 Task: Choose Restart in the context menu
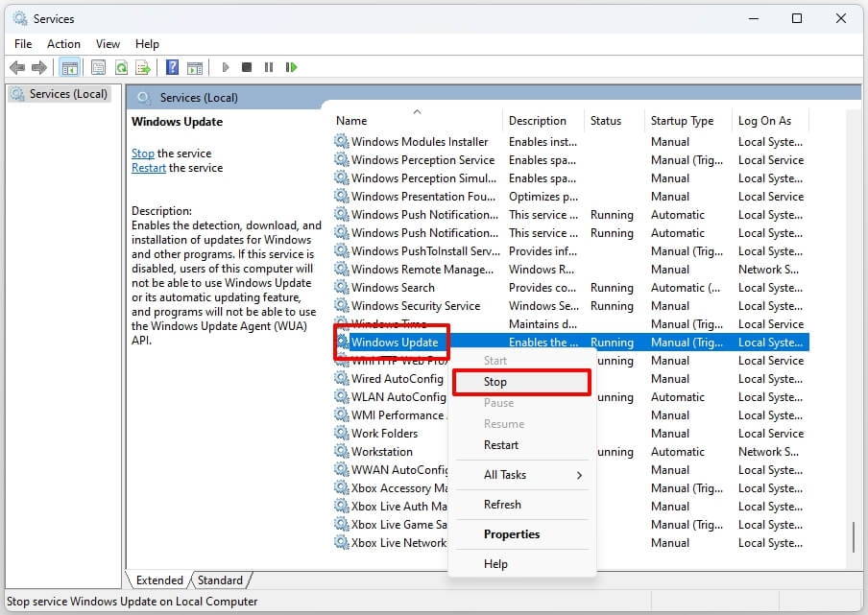tap(521, 445)
